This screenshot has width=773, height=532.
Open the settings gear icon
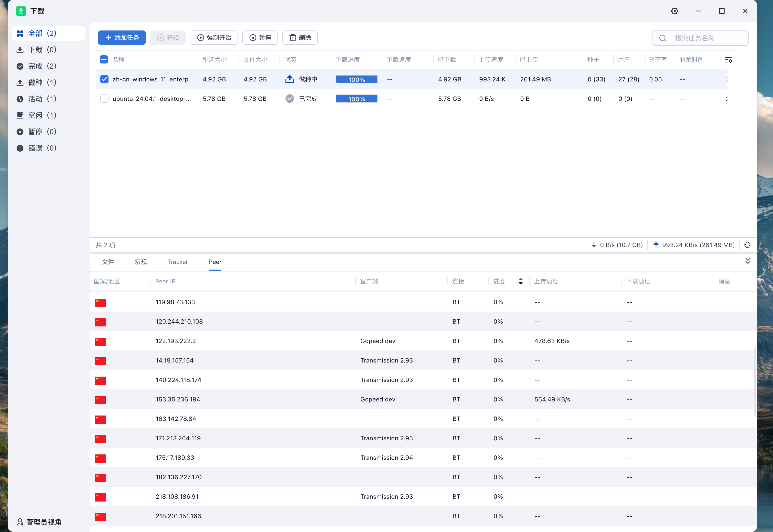tap(674, 11)
